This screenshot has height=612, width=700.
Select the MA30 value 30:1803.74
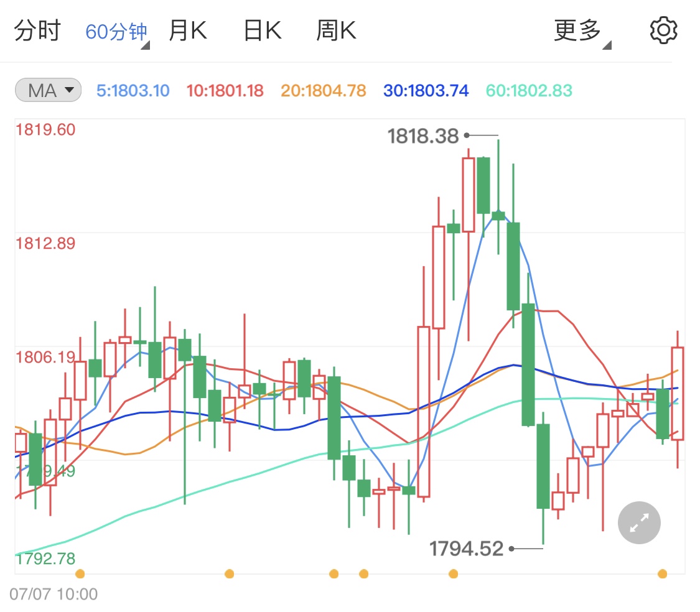(426, 91)
